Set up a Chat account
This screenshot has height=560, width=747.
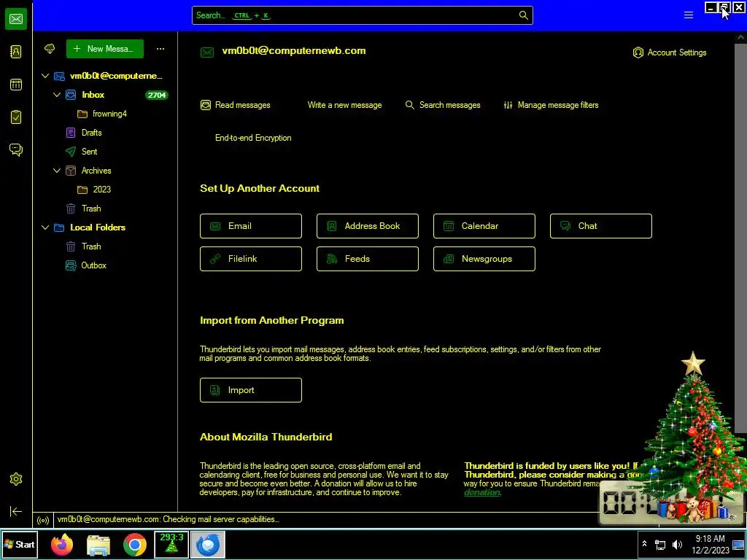601,226
